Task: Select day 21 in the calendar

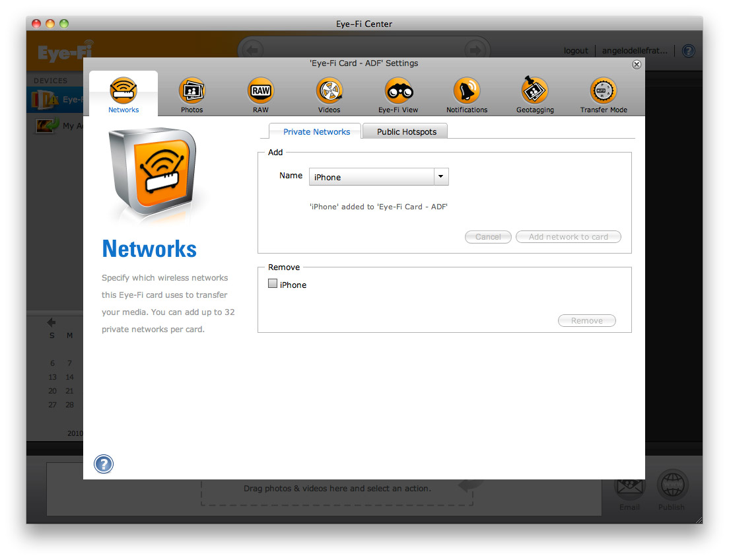Action: (x=70, y=391)
